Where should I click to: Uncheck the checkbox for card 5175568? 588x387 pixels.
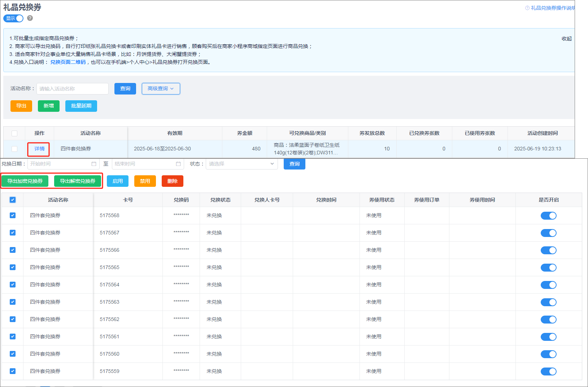tap(13, 215)
